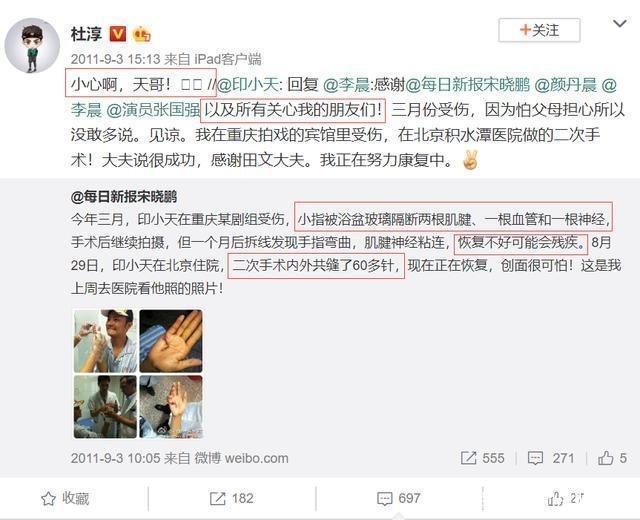640x520 pixels.
Task: Click the membership badge icon beside verified badge
Action: point(142,34)
